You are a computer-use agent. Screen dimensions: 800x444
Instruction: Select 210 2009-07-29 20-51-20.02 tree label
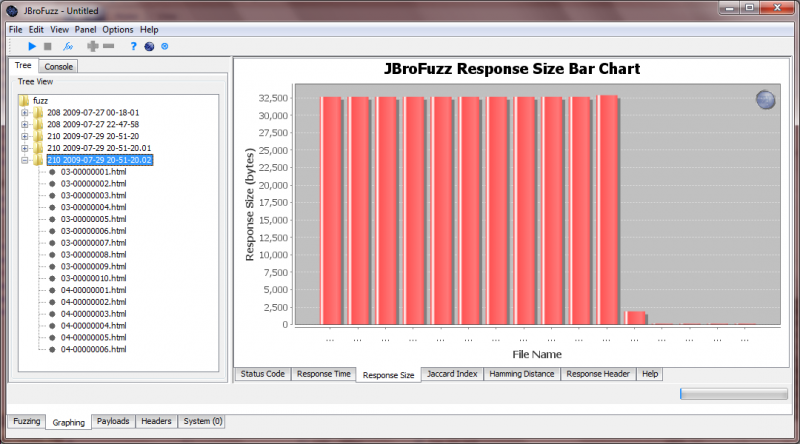(x=99, y=160)
